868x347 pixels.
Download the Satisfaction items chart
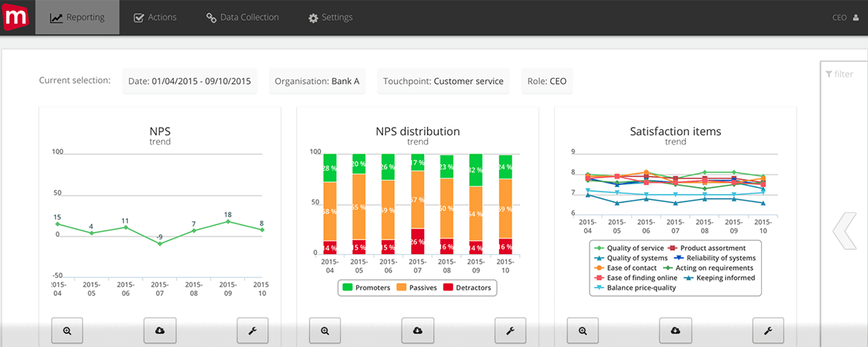point(675,330)
